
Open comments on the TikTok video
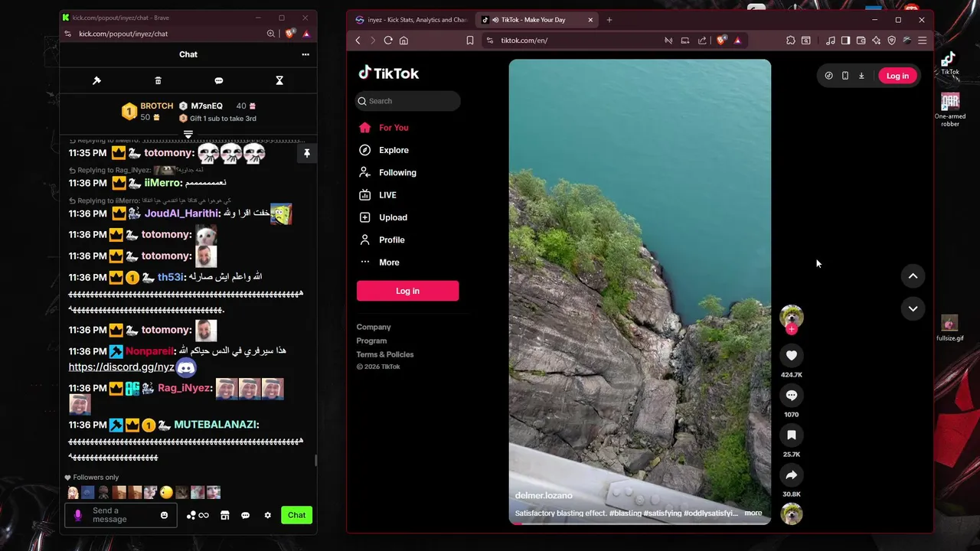coord(791,395)
